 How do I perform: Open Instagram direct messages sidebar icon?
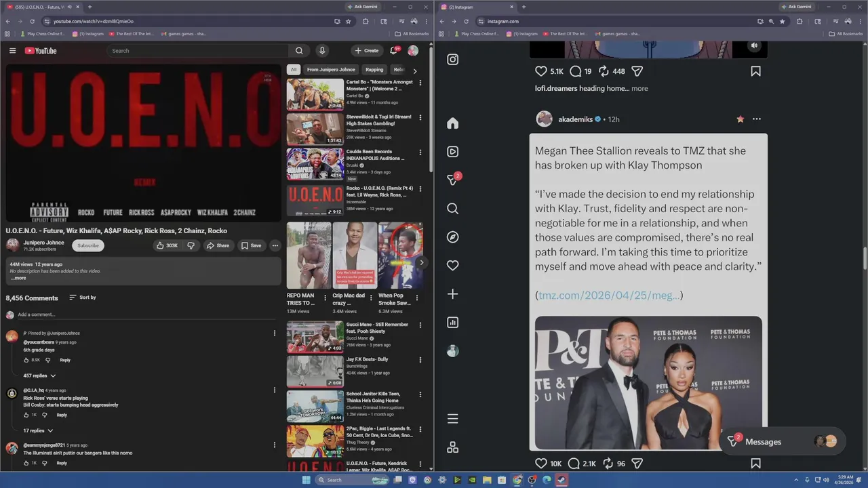point(453,180)
